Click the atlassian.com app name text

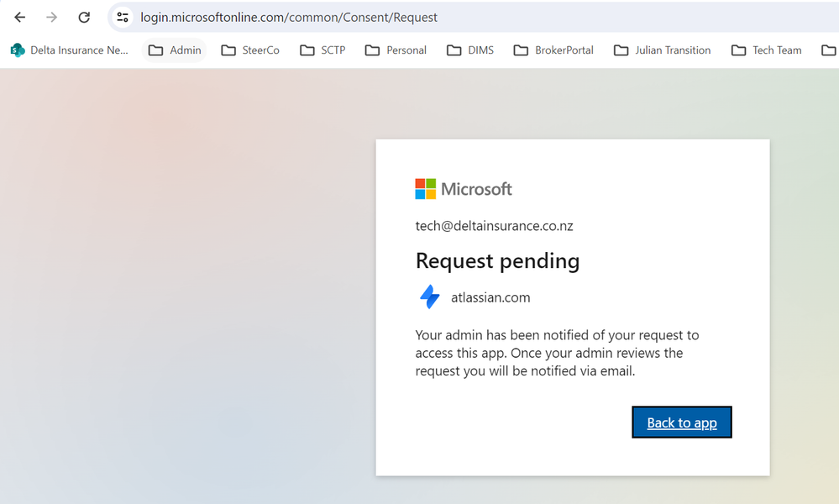click(490, 297)
